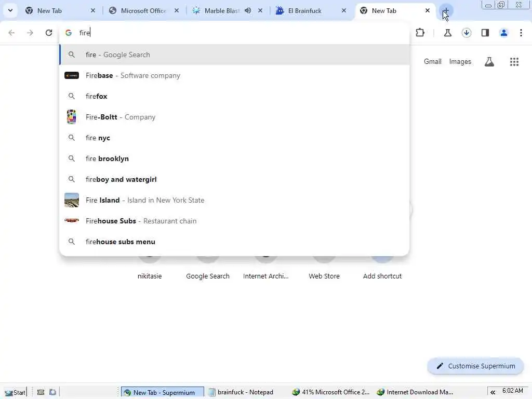
Task: Close the Marble Blast tab
Action: click(260, 10)
